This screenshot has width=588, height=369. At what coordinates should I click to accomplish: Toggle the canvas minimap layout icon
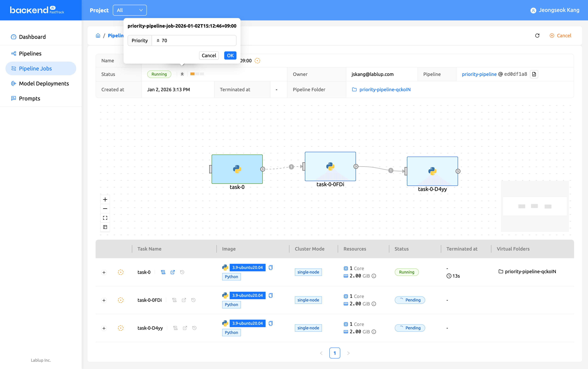point(105,227)
